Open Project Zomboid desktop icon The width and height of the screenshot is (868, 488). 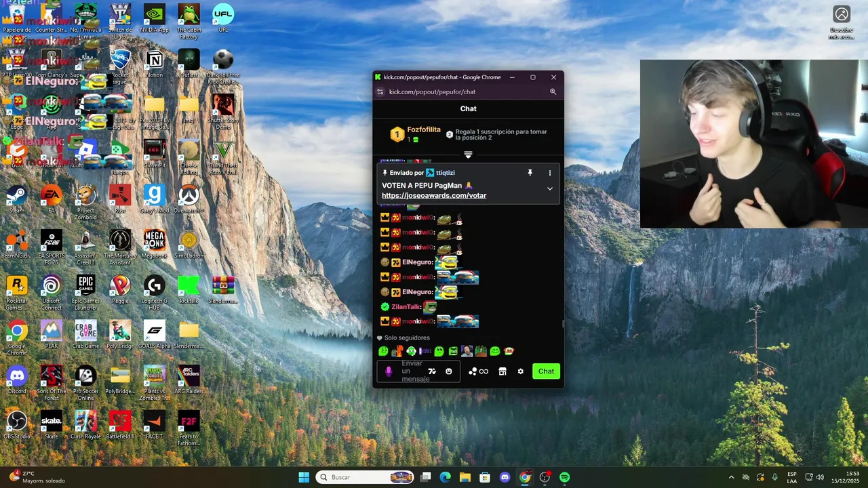[x=85, y=202]
